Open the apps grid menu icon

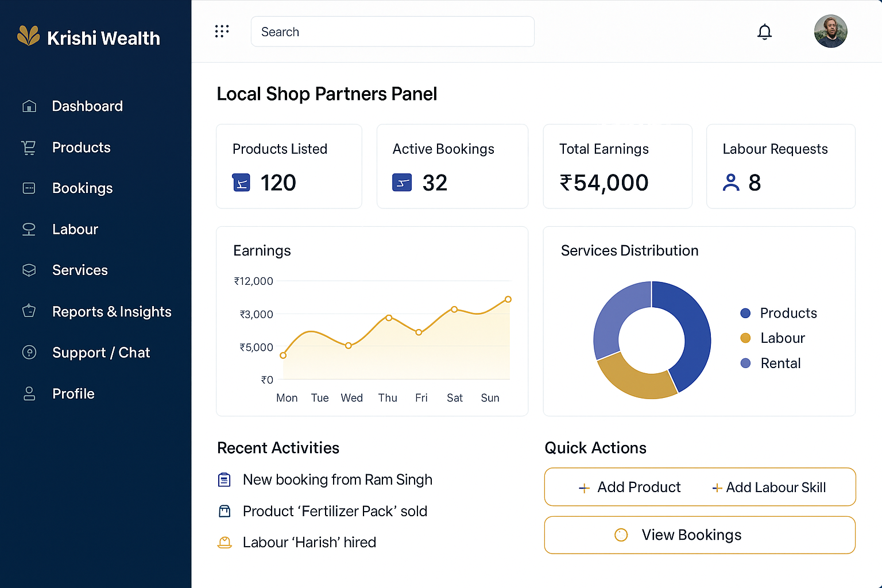[222, 32]
